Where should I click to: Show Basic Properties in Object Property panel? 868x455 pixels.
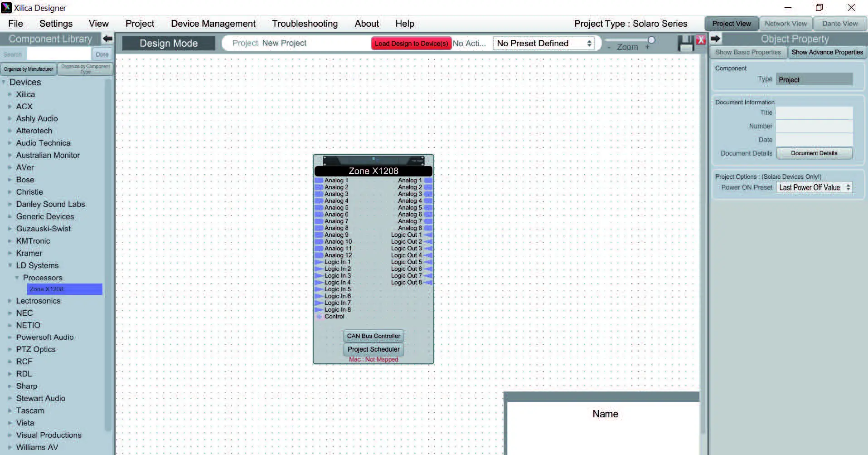click(x=748, y=52)
